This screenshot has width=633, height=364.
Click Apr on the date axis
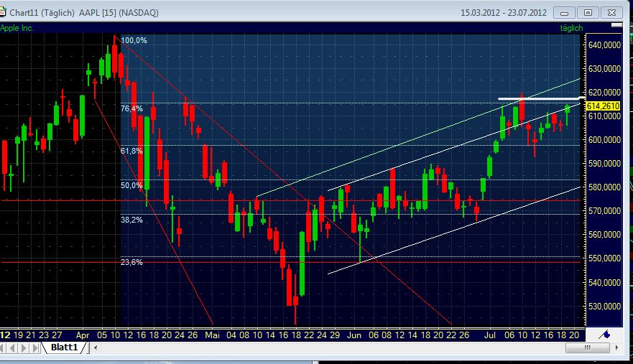[83, 335]
